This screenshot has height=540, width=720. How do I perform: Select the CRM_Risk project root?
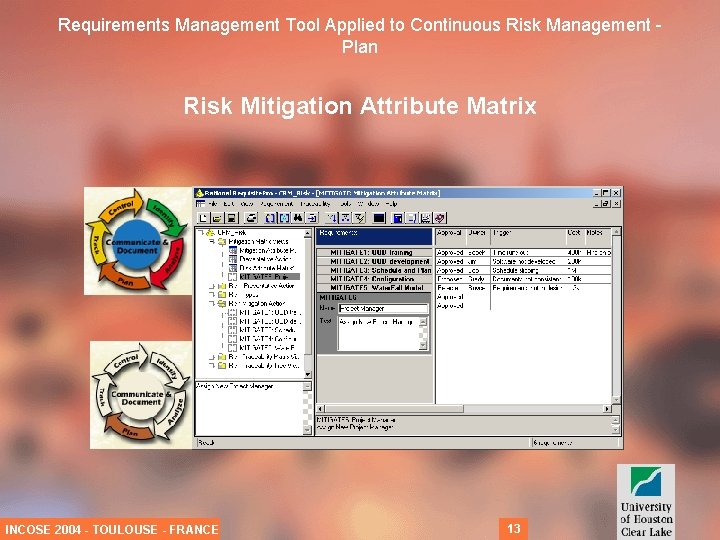[232, 233]
